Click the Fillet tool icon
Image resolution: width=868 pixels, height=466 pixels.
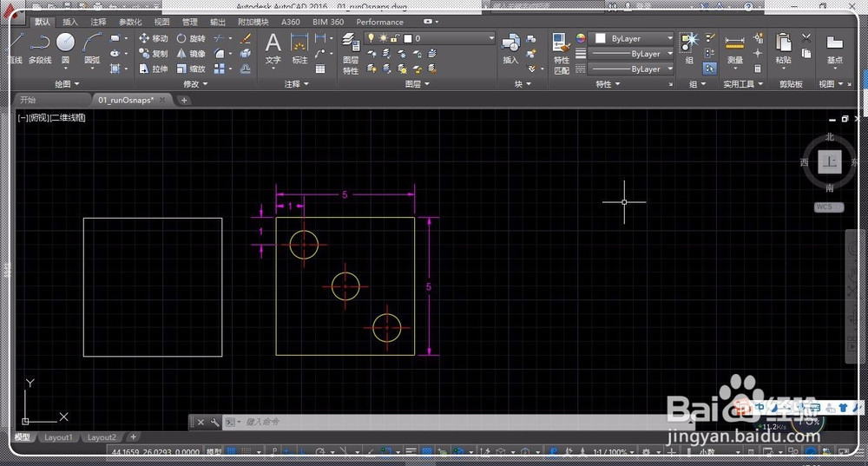[x=220, y=54]
